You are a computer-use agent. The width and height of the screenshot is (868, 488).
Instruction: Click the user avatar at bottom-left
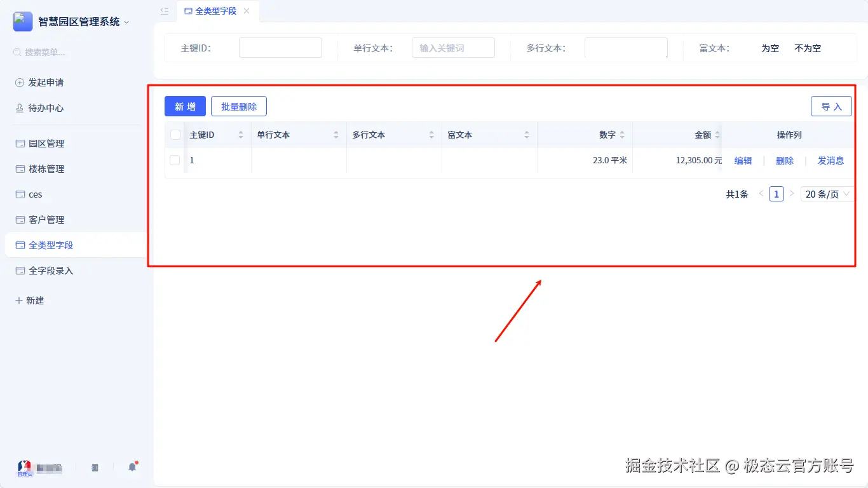pos(24,468)
